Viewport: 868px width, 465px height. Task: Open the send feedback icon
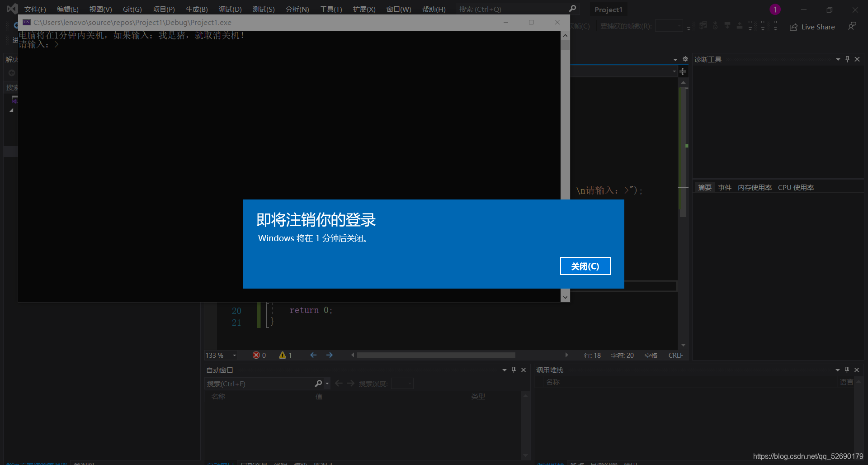[852, 26]
